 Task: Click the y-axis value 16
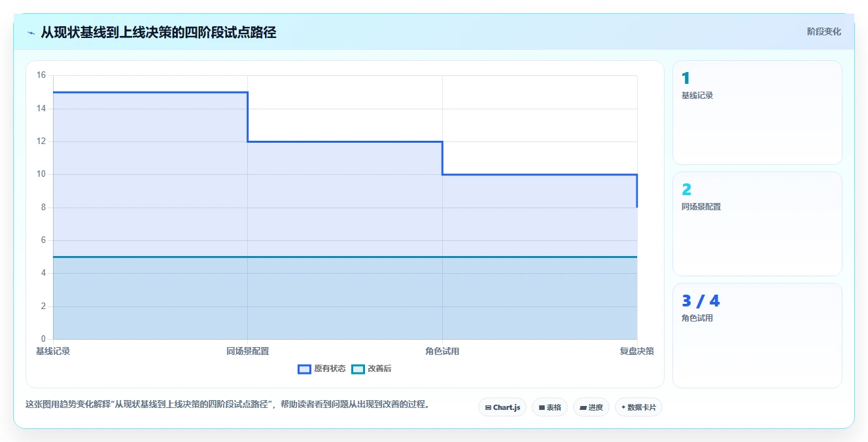41,75
